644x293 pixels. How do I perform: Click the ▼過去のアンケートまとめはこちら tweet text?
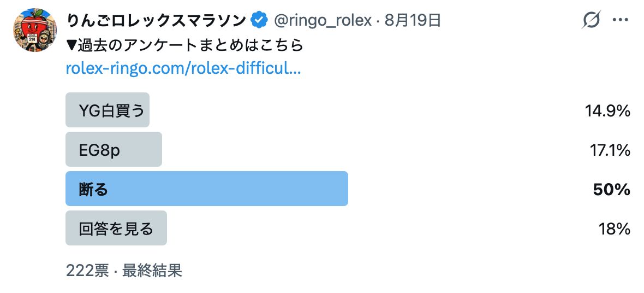click(x=184, y=45)
